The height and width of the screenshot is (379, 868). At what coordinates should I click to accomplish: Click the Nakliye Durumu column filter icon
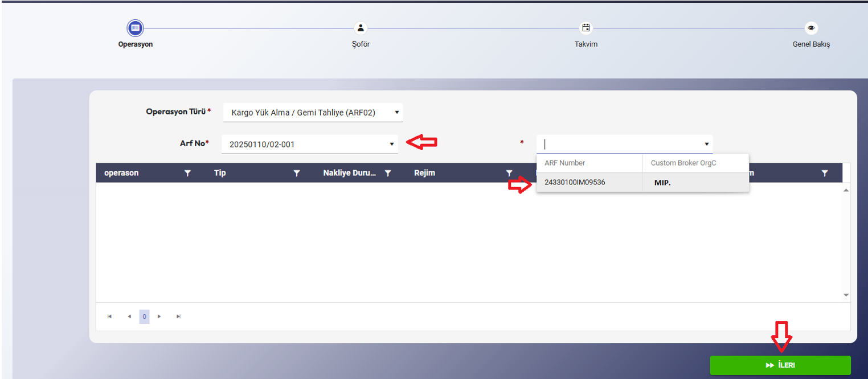388,174
